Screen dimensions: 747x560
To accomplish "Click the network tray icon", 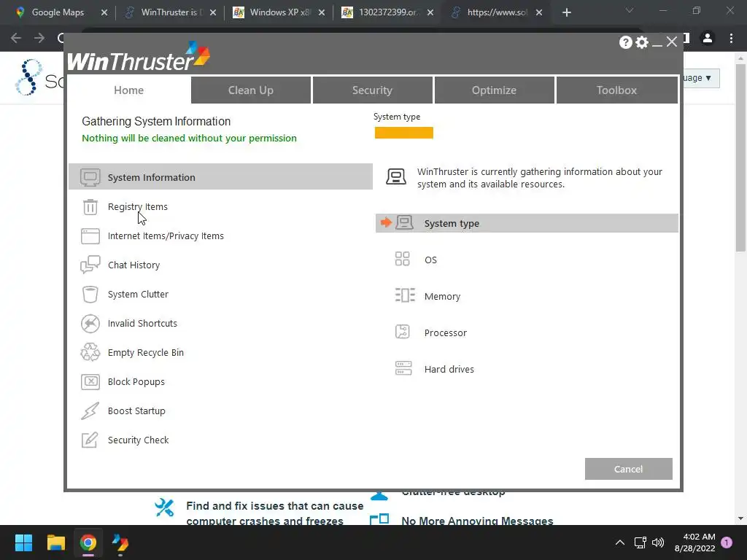I will [x=640, y=542].
